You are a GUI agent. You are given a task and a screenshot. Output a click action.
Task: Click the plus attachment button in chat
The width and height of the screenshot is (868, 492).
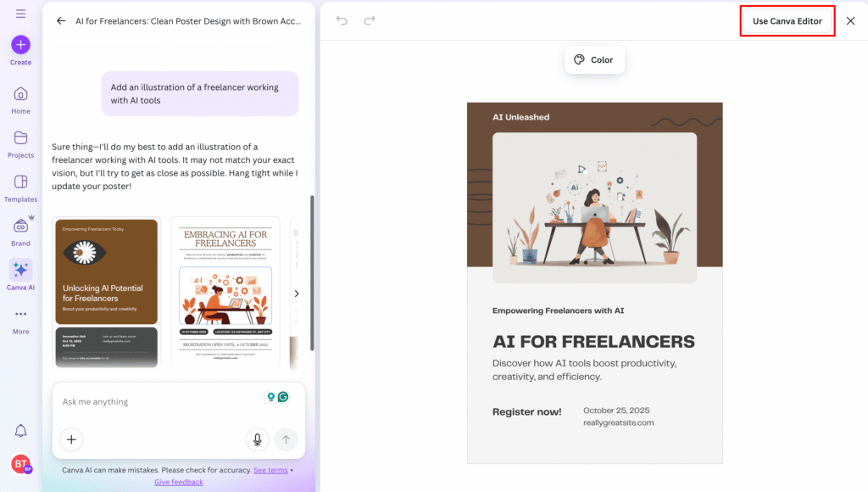pos(72,439)
